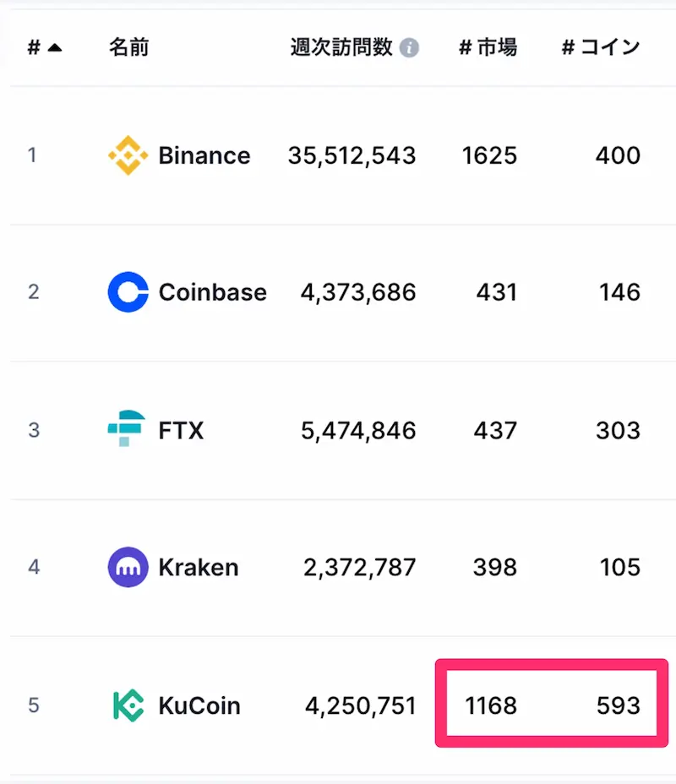This screenshot has width=676, height=784.
Task: Sort by # 市場 column header
Action: [x=488, y=47]
